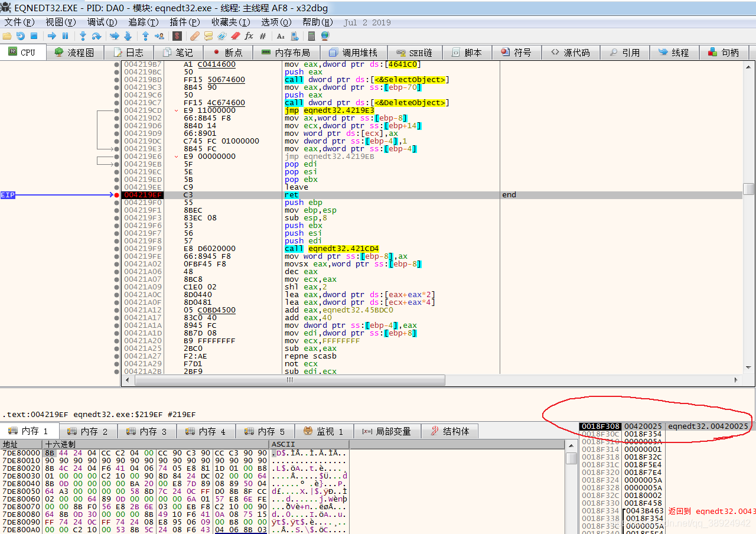
Task: Click the globe check-for-updates icon
Action: [325, 36]
